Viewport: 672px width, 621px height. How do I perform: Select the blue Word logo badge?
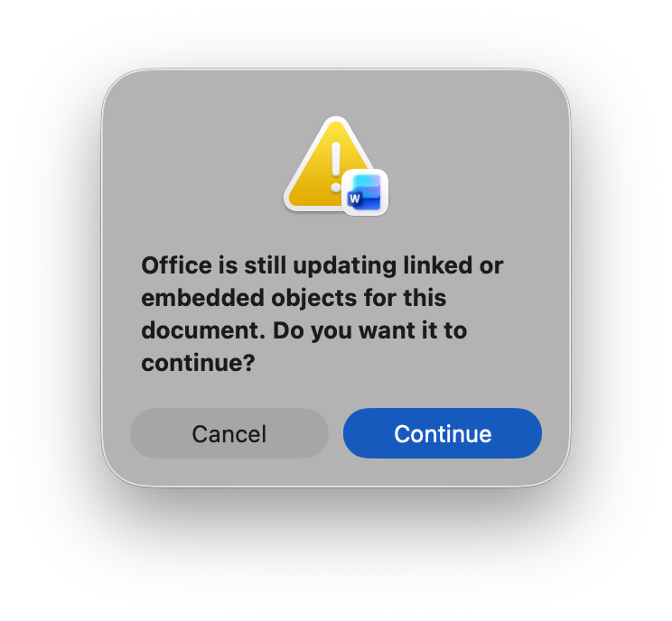pos(365,192)
